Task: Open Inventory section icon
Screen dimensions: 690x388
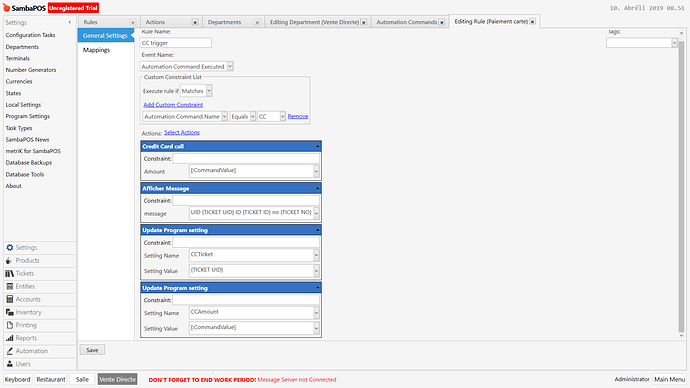Action: (10, 312)
